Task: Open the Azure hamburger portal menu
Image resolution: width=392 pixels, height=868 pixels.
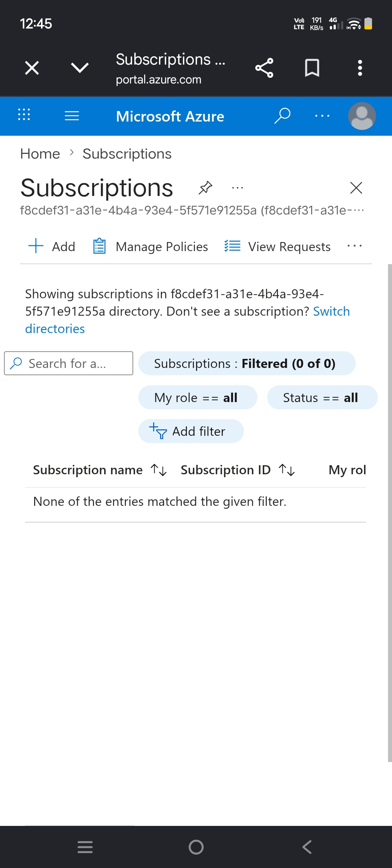Action: (72, 116)
